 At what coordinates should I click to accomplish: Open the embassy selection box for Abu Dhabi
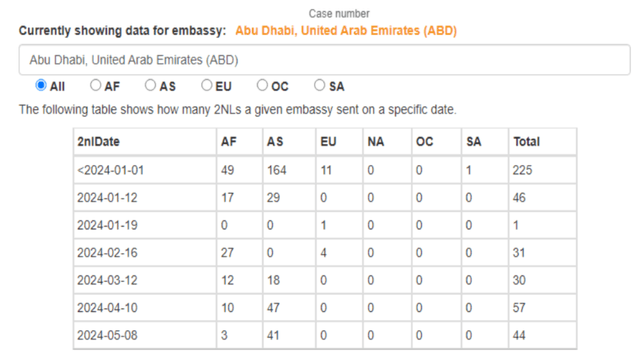pyautogui.click(x=324, y=60)
